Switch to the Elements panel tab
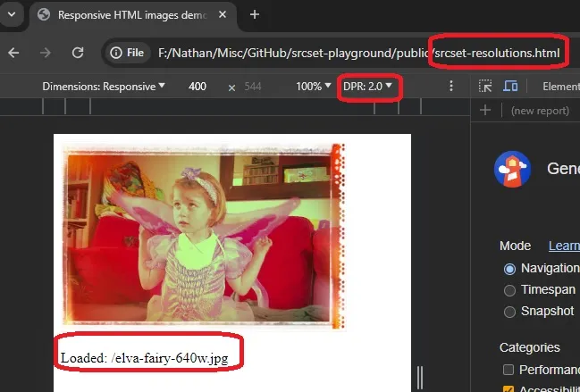 (x=560, y=87)
